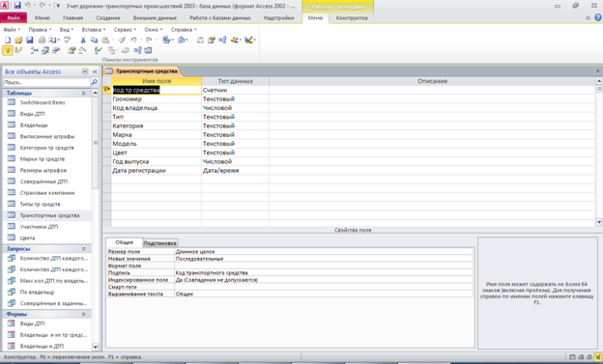Viewport: 603px width, 364px height.
Task: Click the Размер поля property value Длинное целое
Action: [324, 251]
